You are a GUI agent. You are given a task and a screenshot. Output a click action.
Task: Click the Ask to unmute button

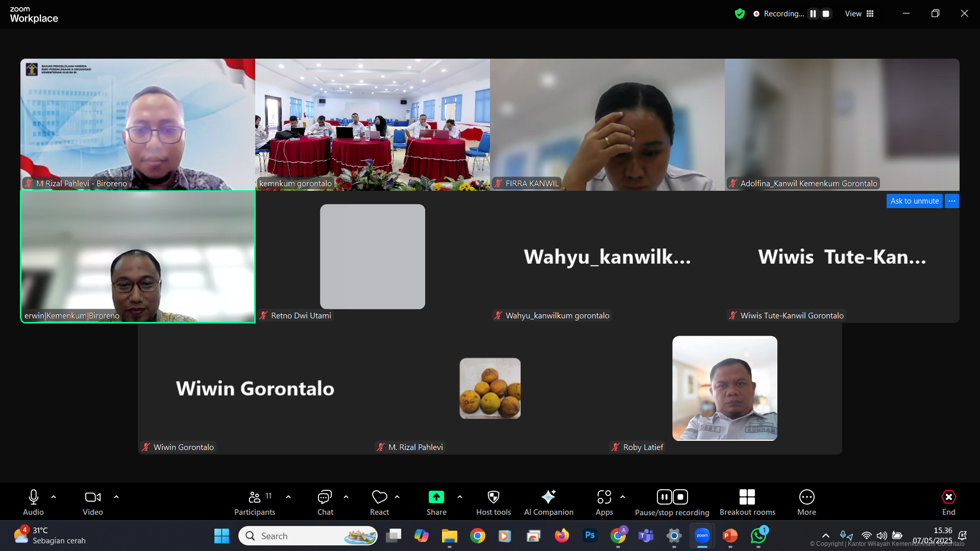[x=914, y=201]
